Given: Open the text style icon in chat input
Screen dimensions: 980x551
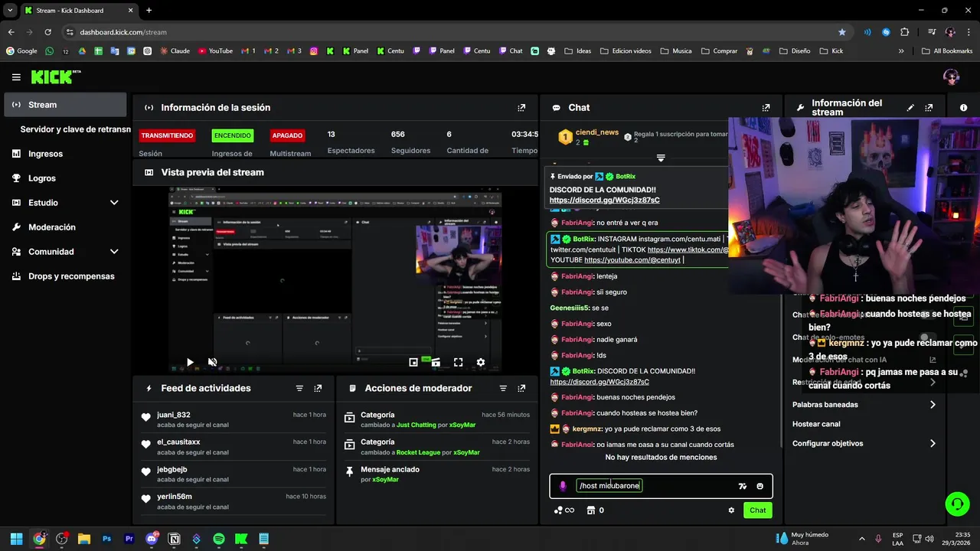Looking at the screenshot, I should 742,486.
